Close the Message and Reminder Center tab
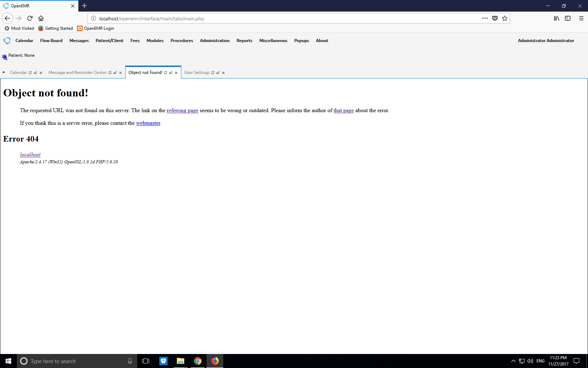This screenshot has width=588, height=368. [120, 73]
